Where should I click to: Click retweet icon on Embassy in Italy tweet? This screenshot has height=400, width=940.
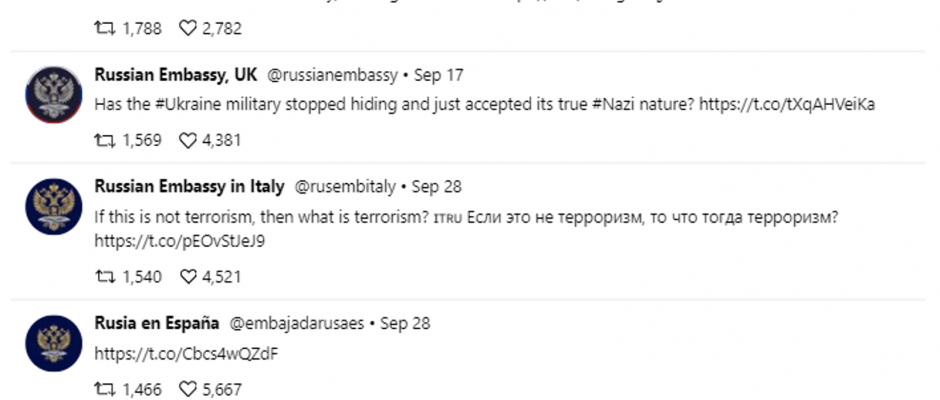tap(105, 276)
